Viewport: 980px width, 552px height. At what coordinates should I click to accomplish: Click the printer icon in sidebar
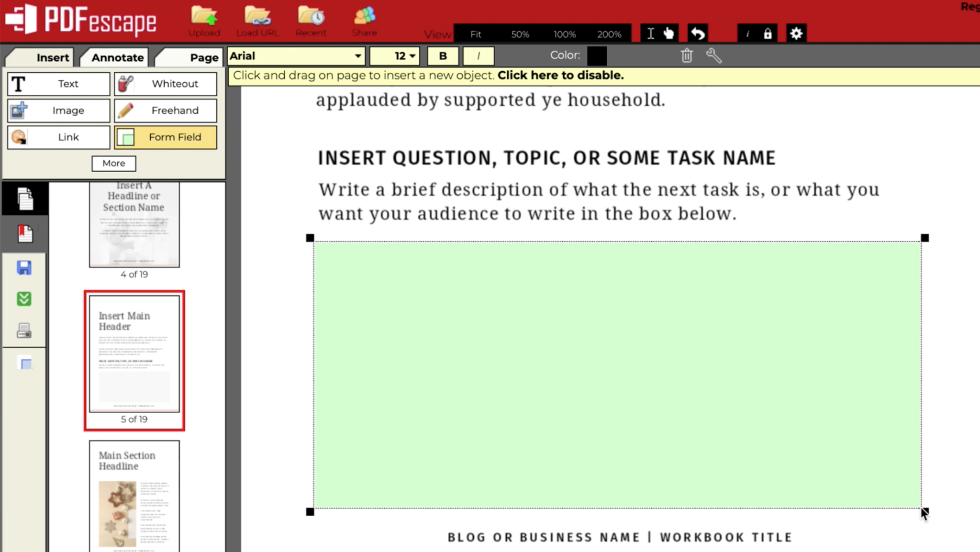tap(24, 331)
